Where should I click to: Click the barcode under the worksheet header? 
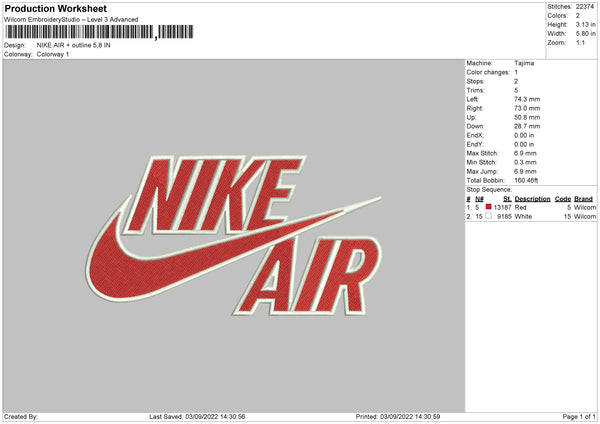coord(99,32)
